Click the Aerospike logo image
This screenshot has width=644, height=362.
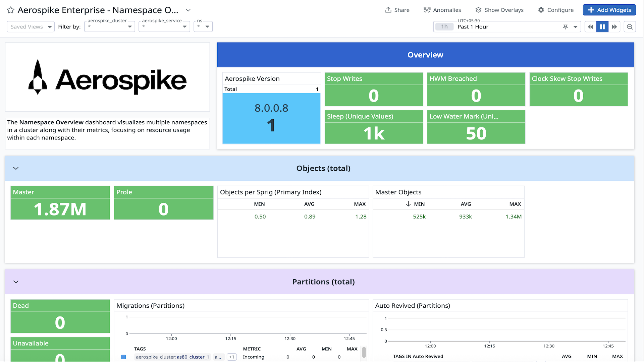pos(107,77)
